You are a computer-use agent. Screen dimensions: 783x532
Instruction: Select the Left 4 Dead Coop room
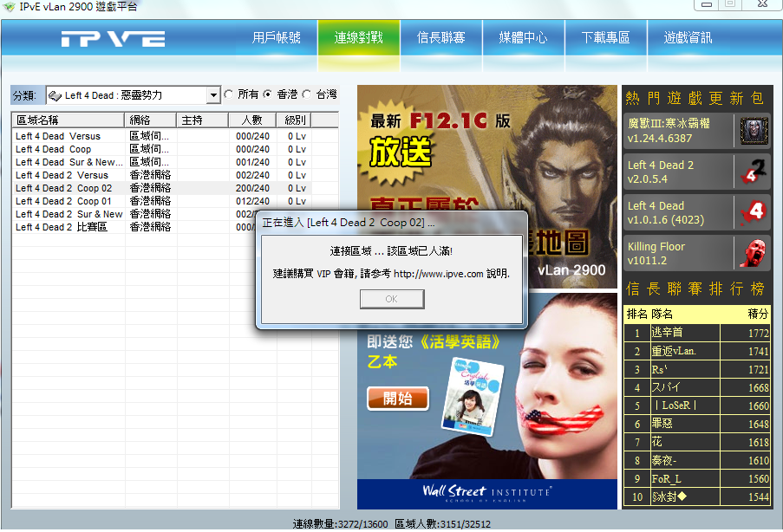(162, 149)
